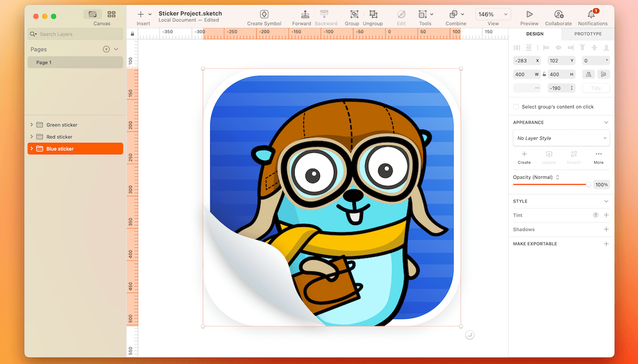
Task: Launch Preview from the toolbar
Action: 529,14
